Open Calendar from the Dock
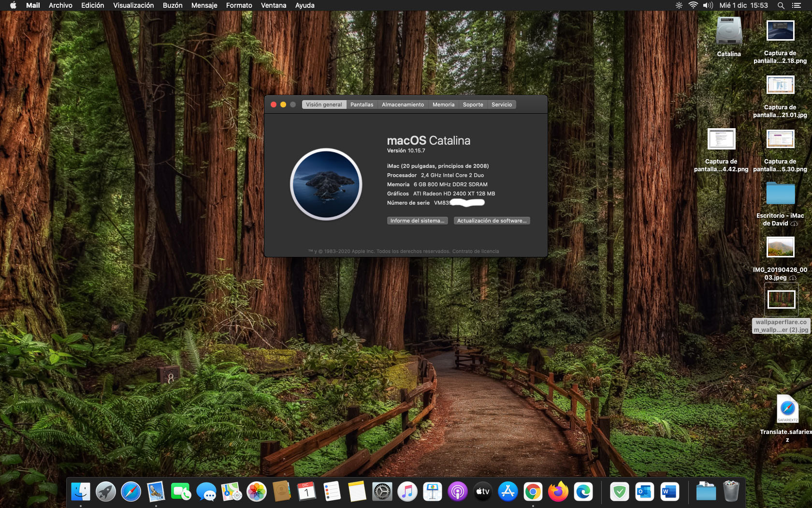Image resolution: width=812 pixels, height=508 pixels. click(307, 492)
